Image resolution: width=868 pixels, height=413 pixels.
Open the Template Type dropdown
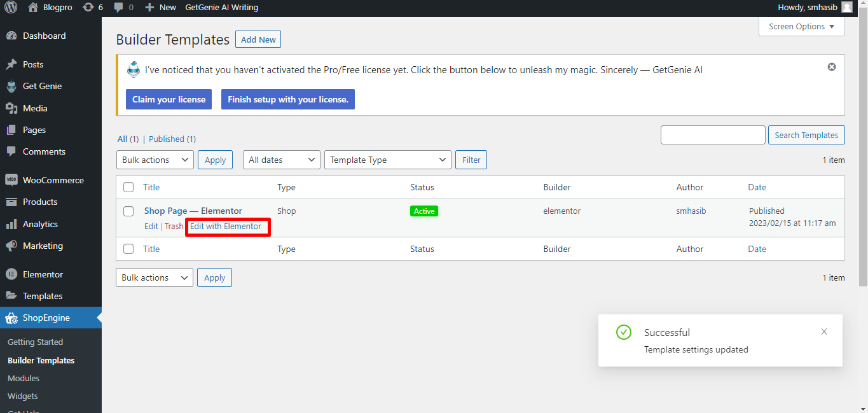[x=388, y=160]
